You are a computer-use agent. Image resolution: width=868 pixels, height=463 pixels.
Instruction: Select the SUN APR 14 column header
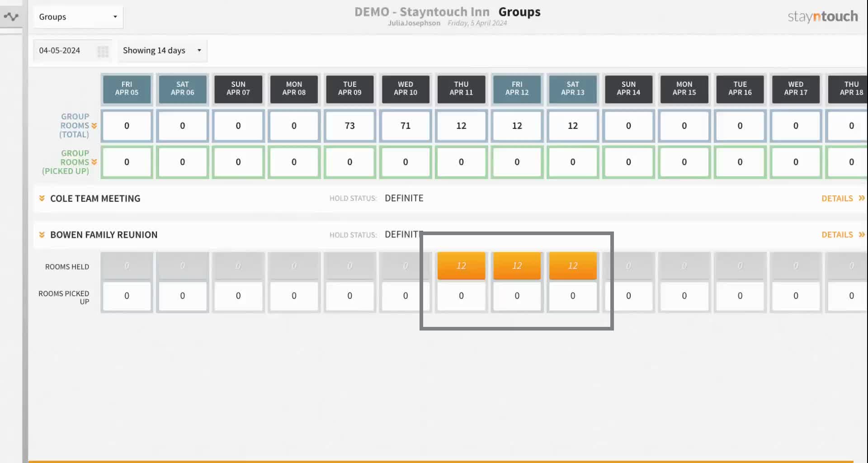pyautogui.click(x=628, y=89)
